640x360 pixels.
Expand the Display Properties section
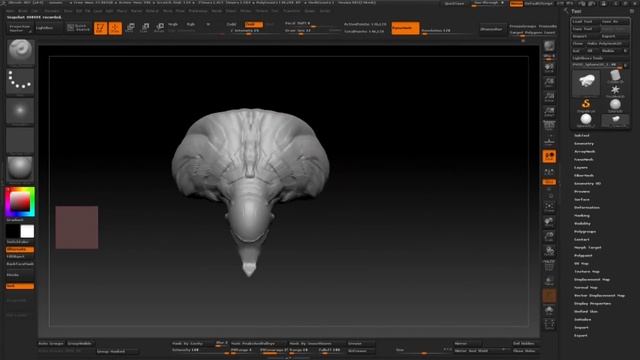click(x=592, y=304)
